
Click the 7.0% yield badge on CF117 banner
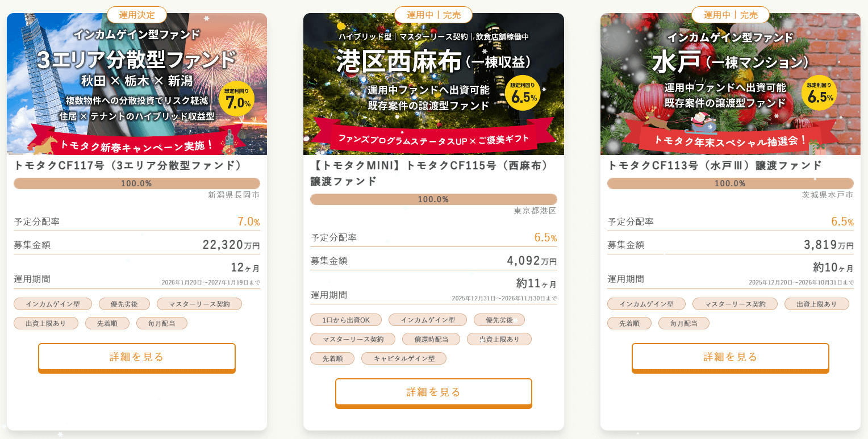point(237,99)
